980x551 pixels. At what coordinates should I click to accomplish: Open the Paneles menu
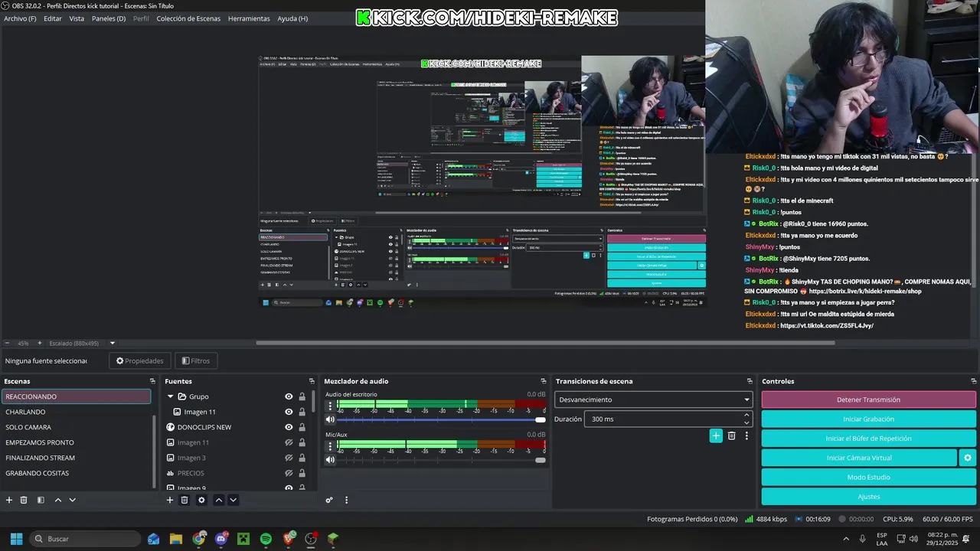(x=109, y=18)
